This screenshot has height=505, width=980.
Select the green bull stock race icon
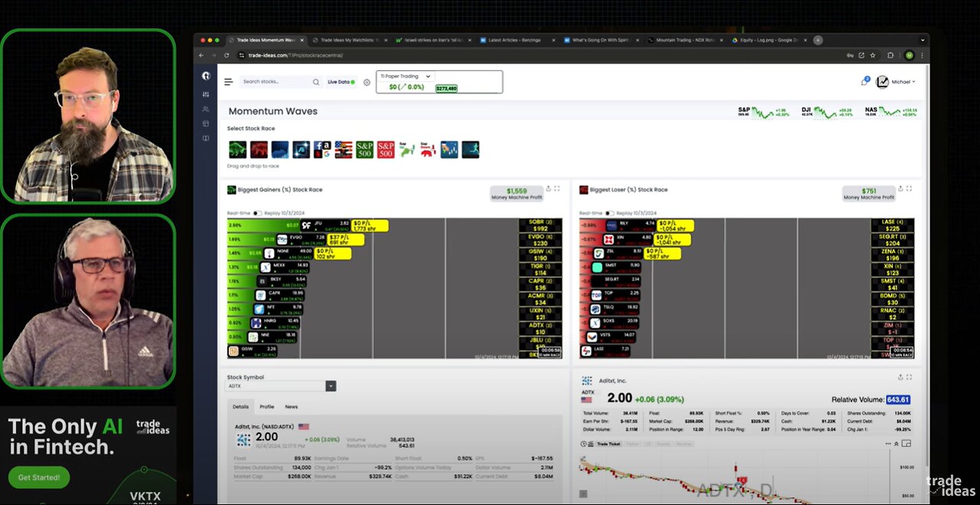[x=237, y=149]
